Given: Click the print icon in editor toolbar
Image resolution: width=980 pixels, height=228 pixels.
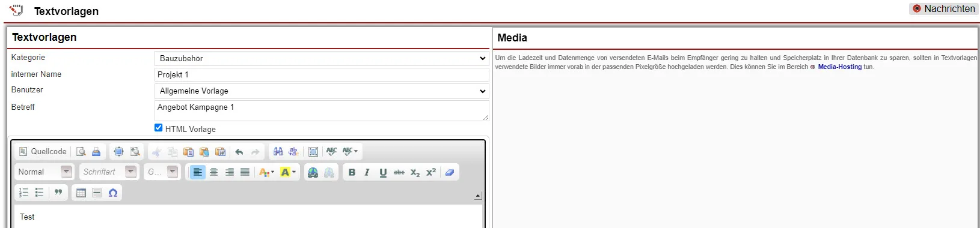Looking at the screenshot, I should [96, 152].
